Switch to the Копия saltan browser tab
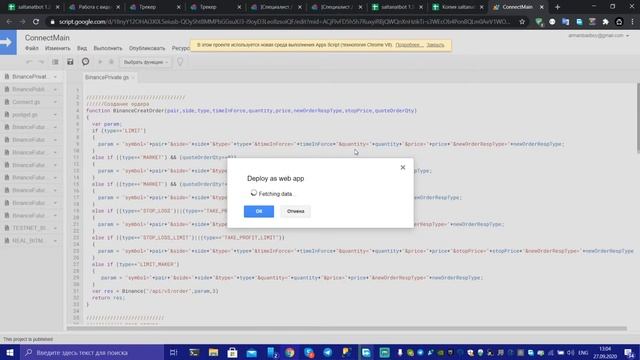640x360 pixels. coord(457,7)
